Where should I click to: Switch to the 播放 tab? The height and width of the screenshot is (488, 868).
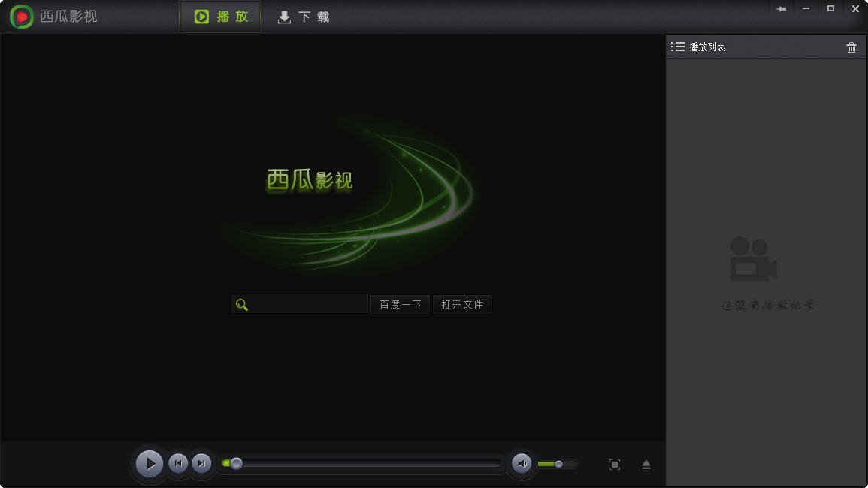coord(219,16)
